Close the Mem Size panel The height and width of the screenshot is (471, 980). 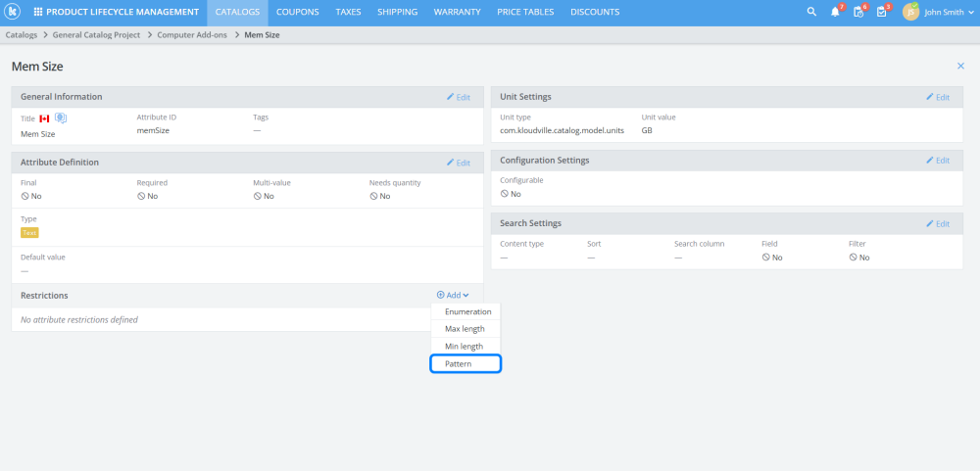click(960, 66)
